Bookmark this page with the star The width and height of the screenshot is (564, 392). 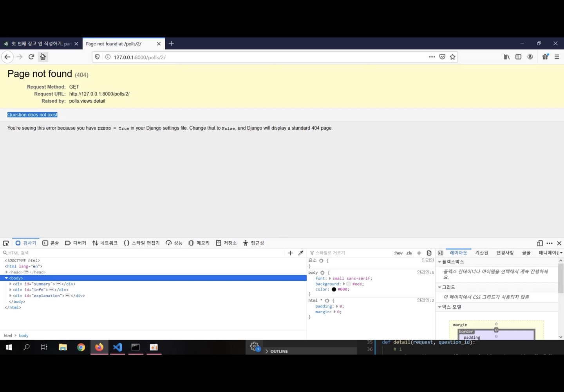pyautogui.click(x=453, y=57)
